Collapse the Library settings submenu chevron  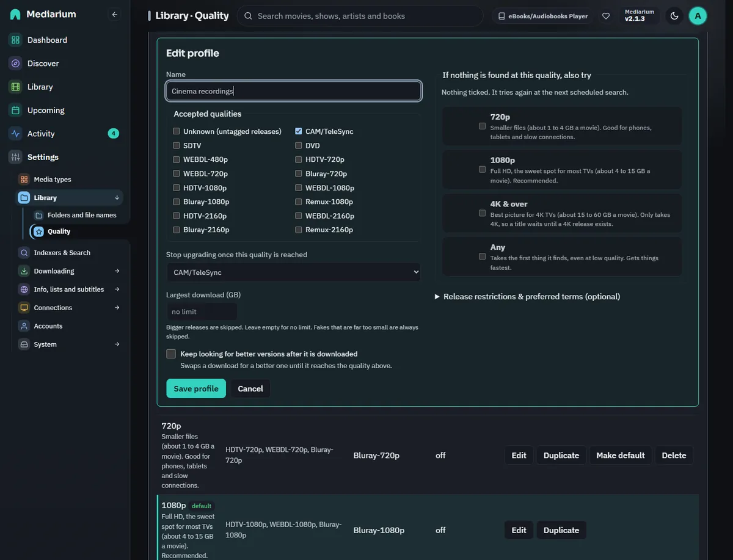click(117, 198)
